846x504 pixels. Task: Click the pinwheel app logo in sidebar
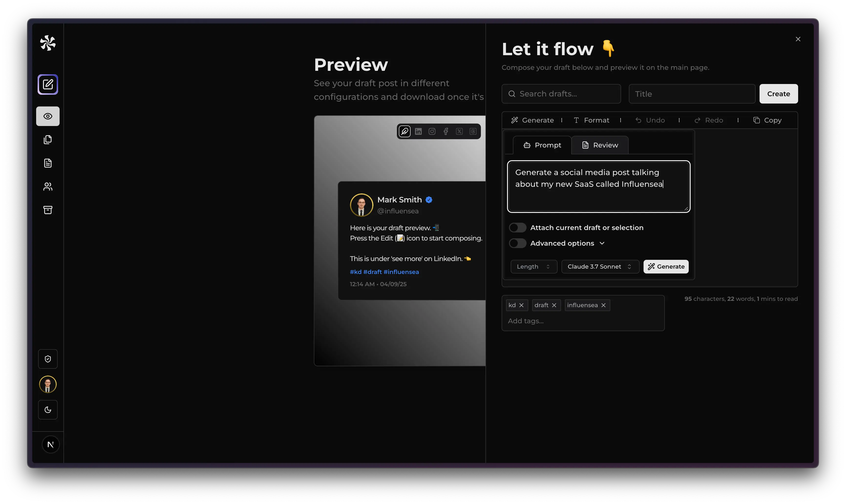[x=48, y=43]
